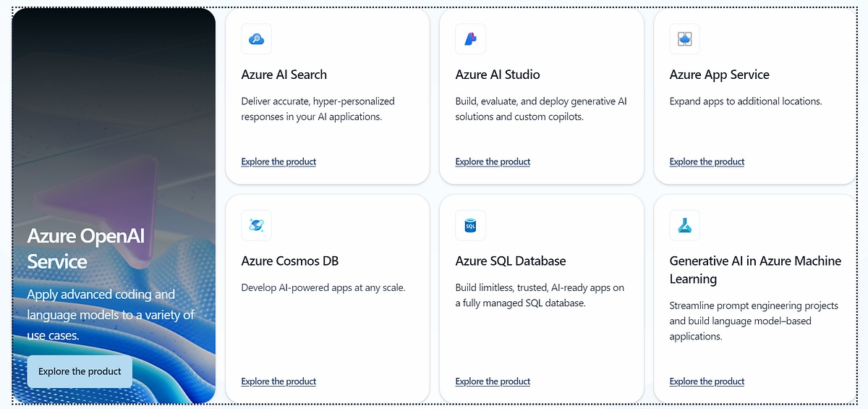Click Generative AI in Azure Machine Learning title

[755, 269]
